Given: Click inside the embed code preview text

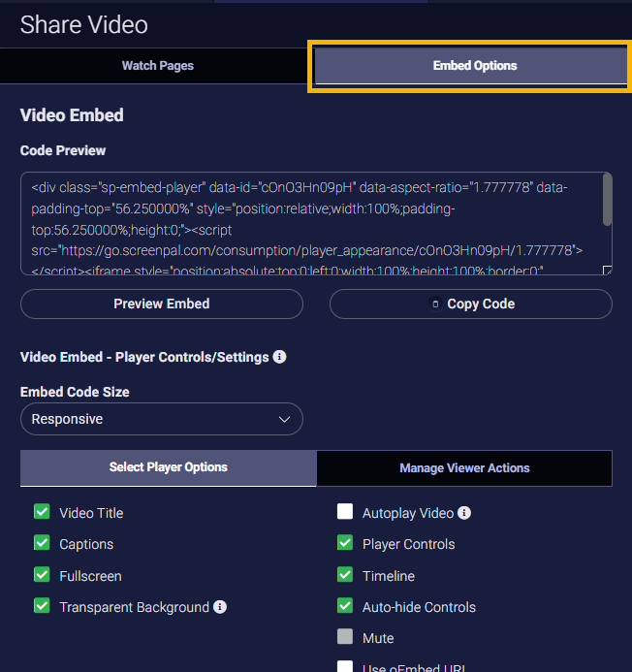Looking at the screenshot, I should pyautogui.click(x=310, y=224).
